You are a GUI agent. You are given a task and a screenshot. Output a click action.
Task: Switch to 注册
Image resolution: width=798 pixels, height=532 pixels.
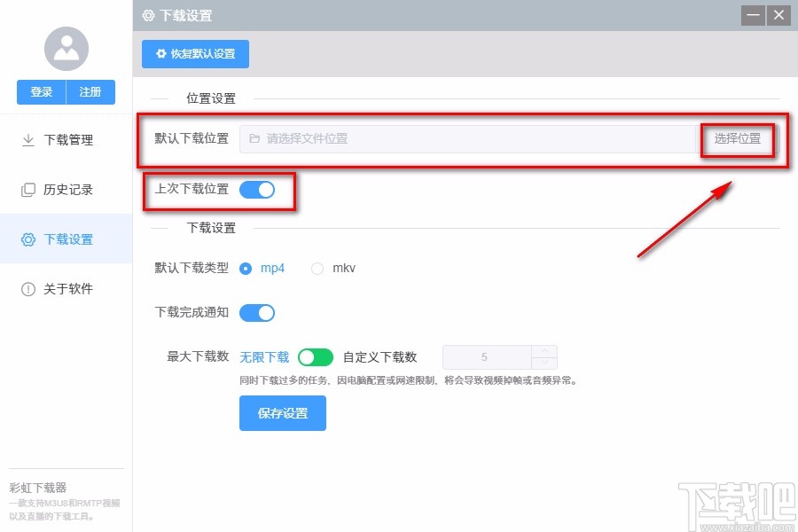(90, 91)
